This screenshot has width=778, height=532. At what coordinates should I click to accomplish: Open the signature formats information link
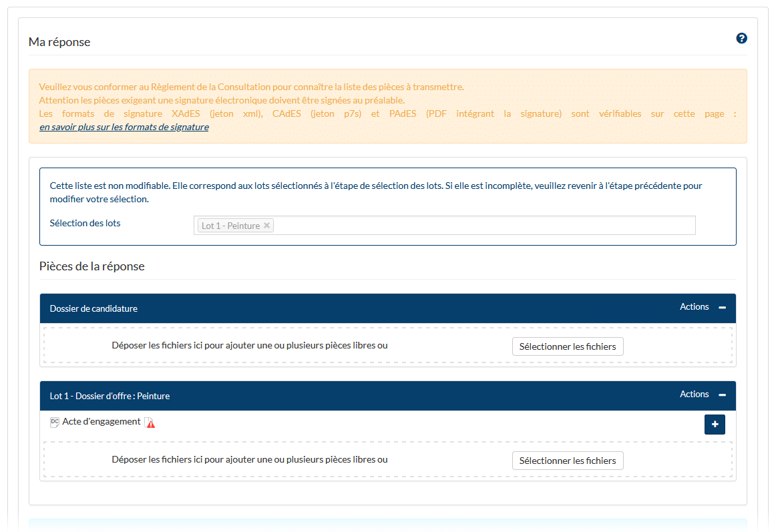click(124, 127)
